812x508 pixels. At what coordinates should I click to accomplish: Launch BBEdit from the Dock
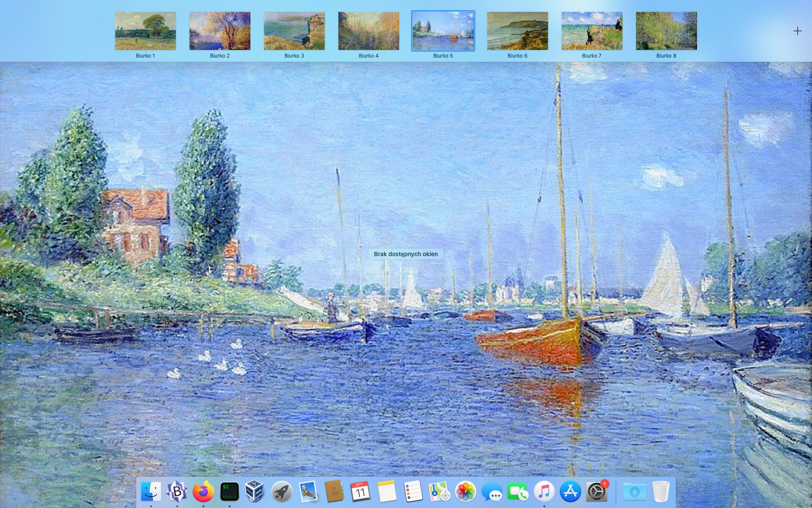point(177,491)
